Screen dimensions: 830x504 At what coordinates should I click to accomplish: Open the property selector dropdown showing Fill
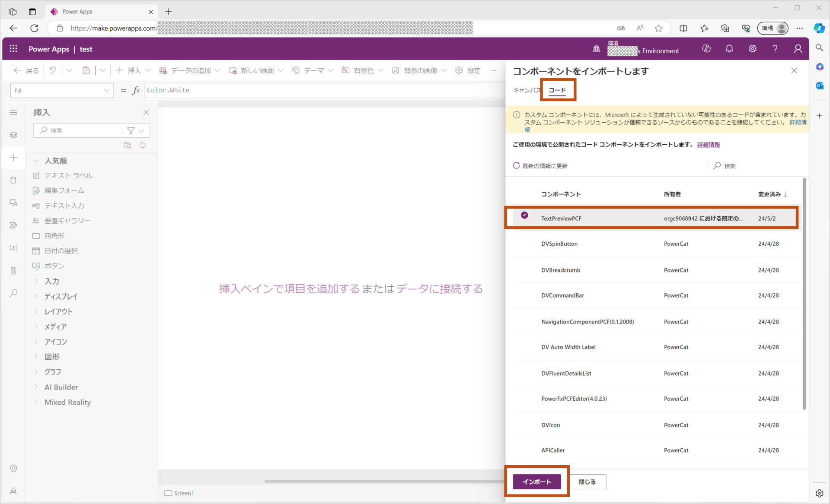point(62,90)
